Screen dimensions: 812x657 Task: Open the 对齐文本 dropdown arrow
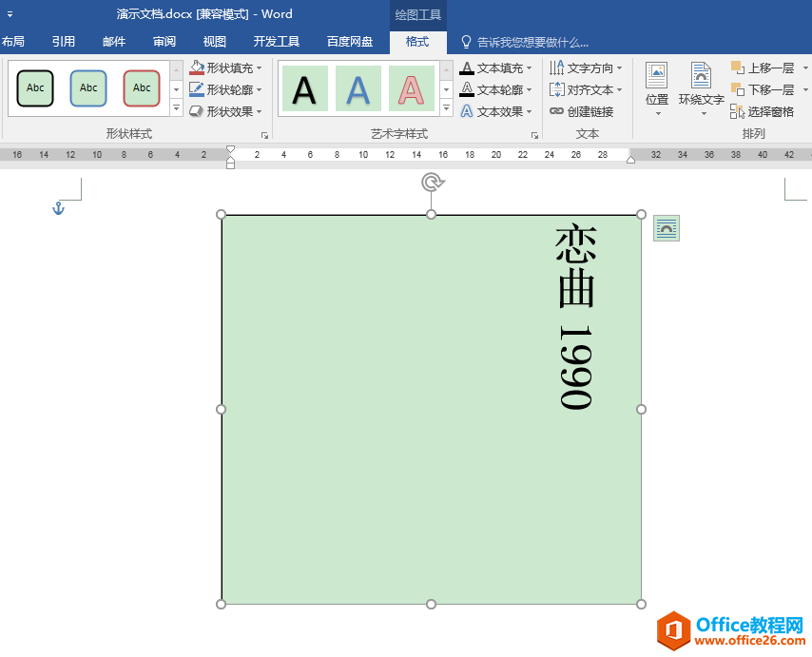pyautogui.click(x=619, y=89)
